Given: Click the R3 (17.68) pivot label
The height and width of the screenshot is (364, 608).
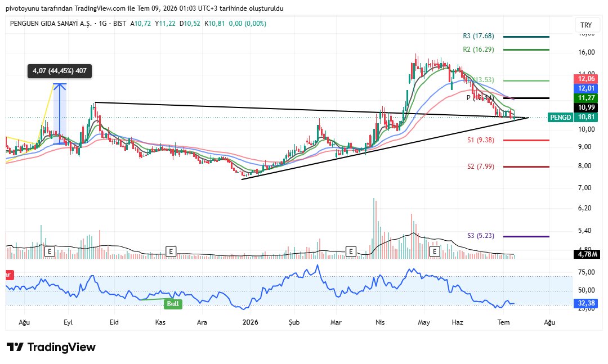Looking at the screenshot, I should (x=479, y=36).
